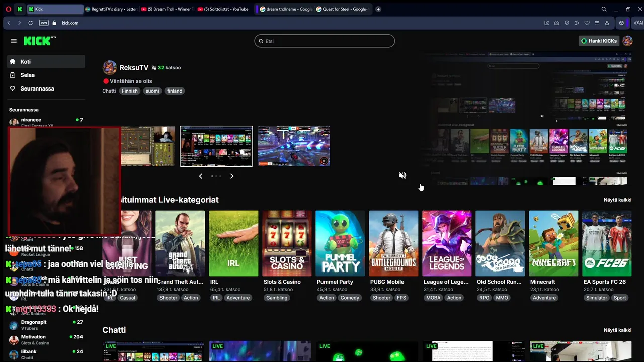Switch to the Kick browser tab
Image resolution: width=644 pixels, height=362 pixels.
[x=54, y=9]
